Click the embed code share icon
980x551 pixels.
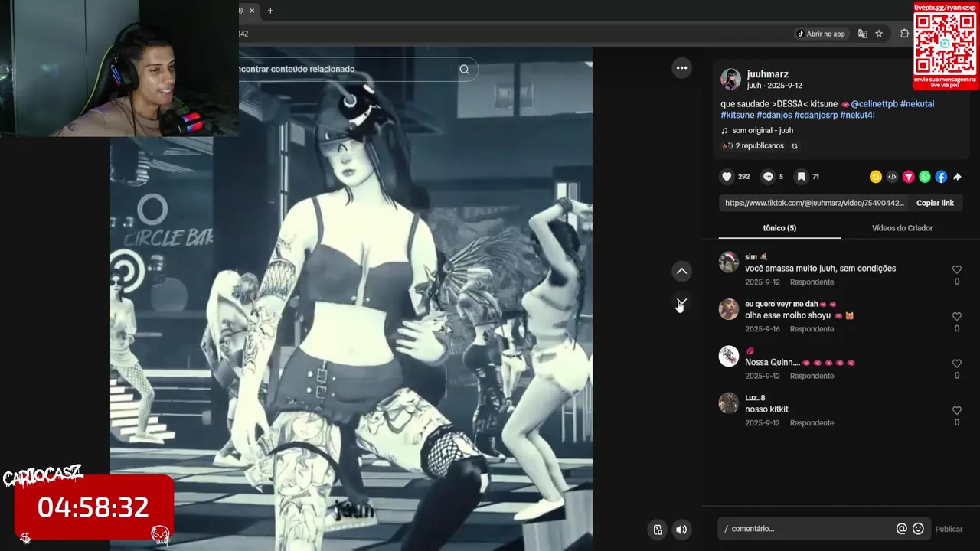pyautogui.click(x=892, y=177)
